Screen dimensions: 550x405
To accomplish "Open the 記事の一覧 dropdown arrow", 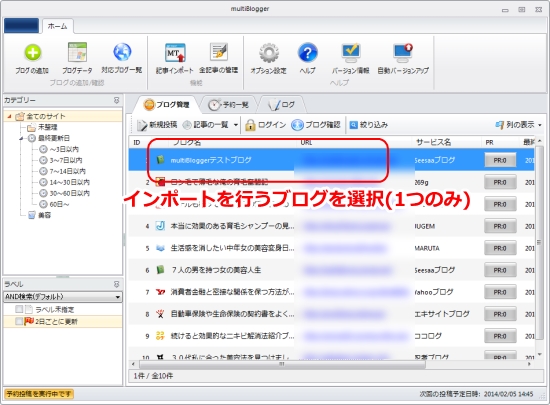I will click(x=236, y=125).
